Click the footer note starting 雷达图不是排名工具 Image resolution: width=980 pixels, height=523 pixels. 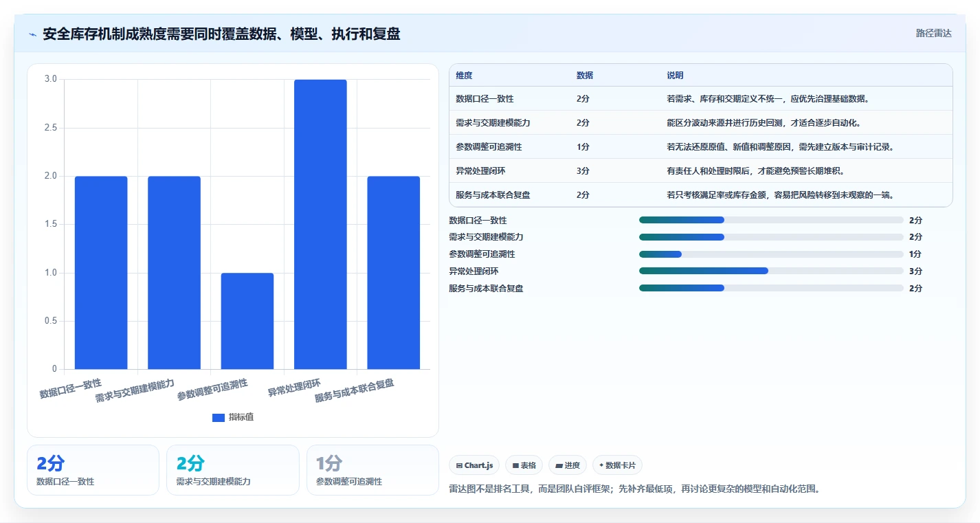click(634, 489)
